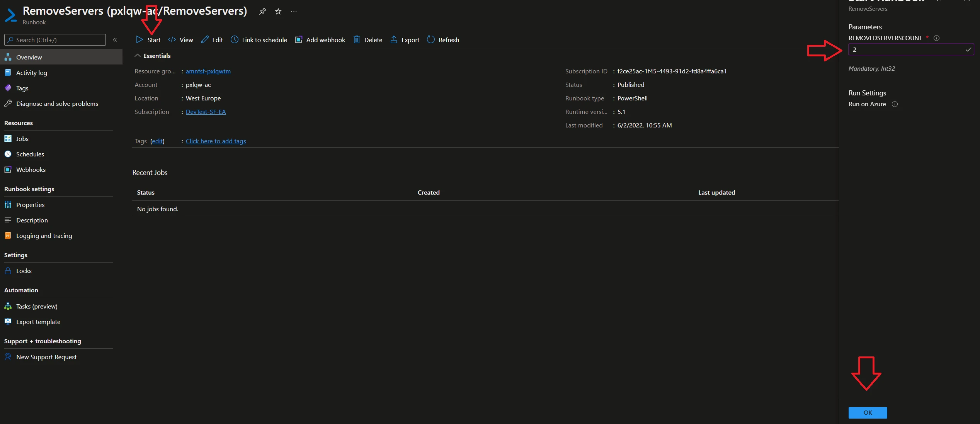Click the search box in the sidebar
The image size is (980, 424).
pos(55,40)
